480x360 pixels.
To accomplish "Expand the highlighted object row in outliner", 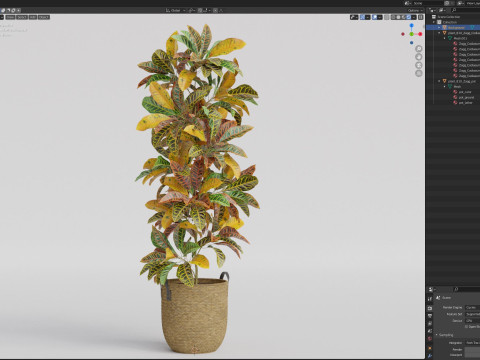I will click(x=439, y=27).
